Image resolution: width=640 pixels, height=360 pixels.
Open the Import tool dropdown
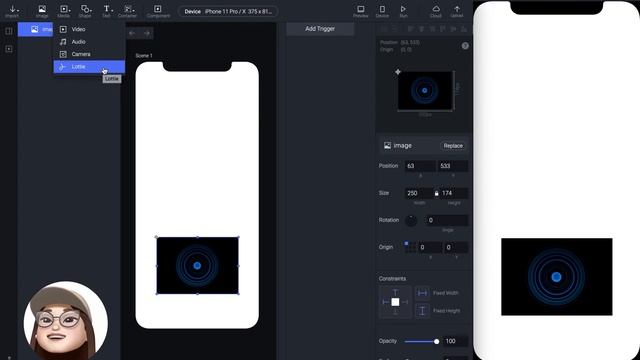click(13, 11)
